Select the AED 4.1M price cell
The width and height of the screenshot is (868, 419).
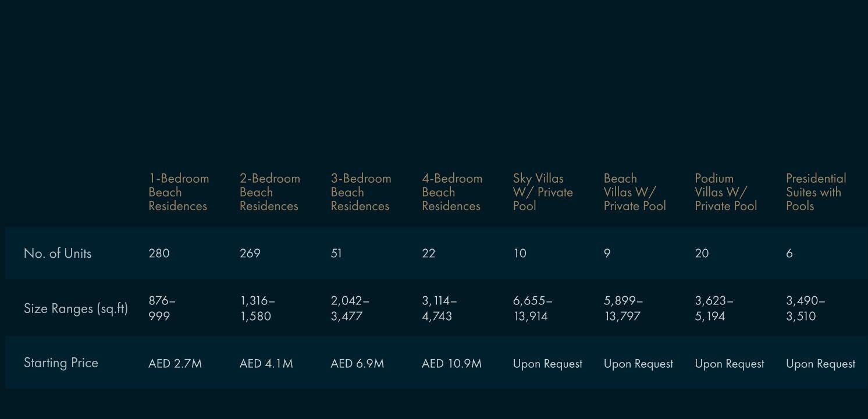coord(266,364)
